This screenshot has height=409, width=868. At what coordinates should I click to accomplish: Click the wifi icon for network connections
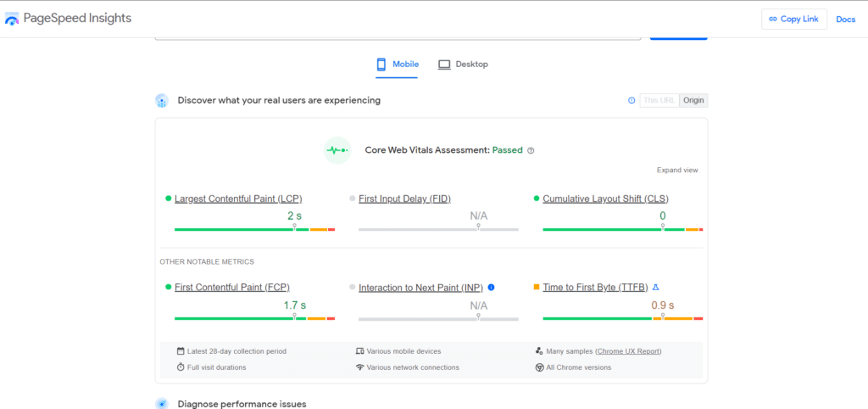(359, 367)
